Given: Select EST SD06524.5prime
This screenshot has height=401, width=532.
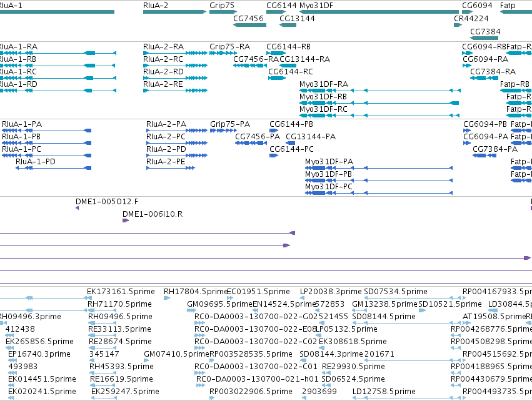Looking at the screenshot, I should pyautogui.click(x=353, y=379).
